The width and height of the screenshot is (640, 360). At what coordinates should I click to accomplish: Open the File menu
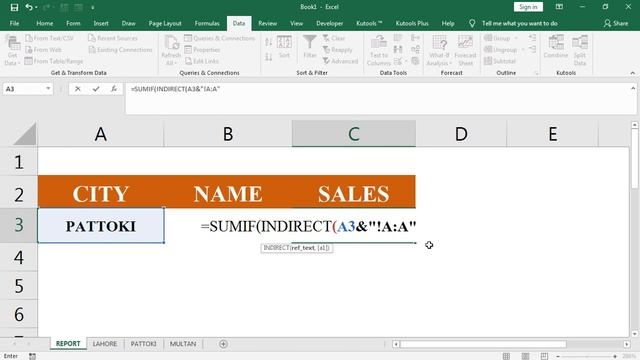click(x=14, y=23)
